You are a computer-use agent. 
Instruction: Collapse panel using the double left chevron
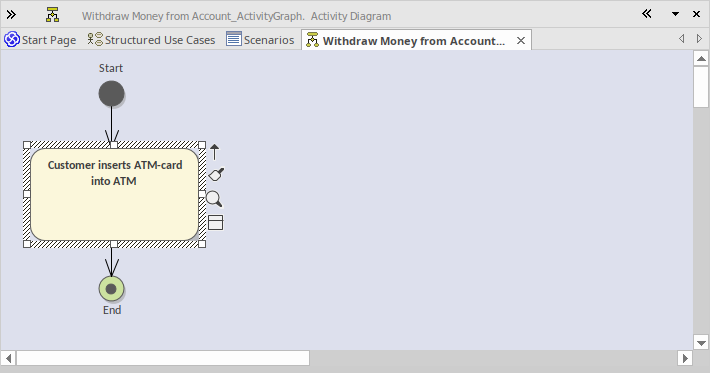[647, 14]
